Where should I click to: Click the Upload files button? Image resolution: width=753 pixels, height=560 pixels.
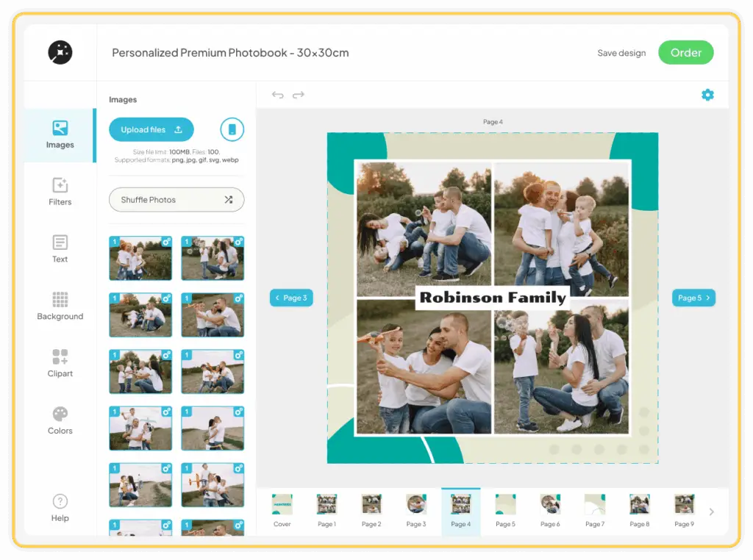tap(151, 129)
